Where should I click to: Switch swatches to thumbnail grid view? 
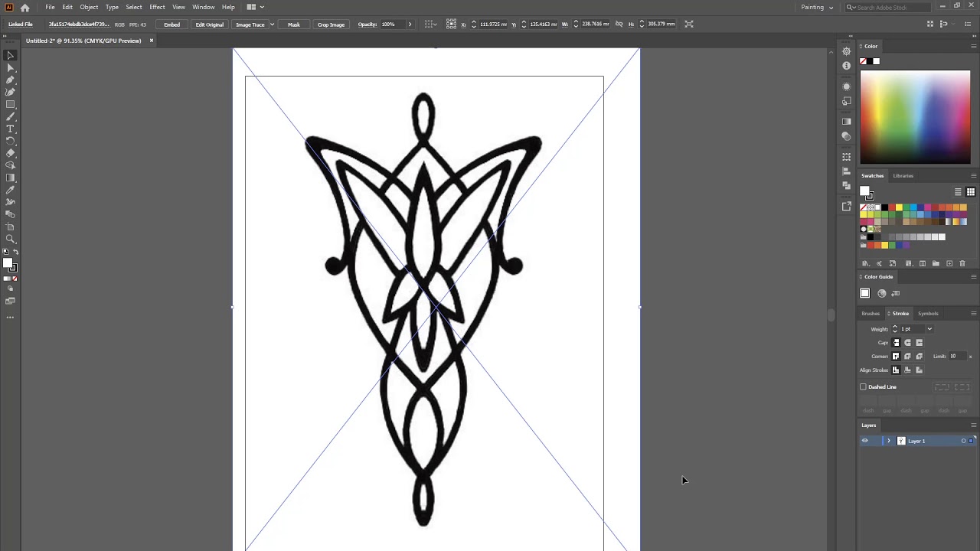point(970,192)
